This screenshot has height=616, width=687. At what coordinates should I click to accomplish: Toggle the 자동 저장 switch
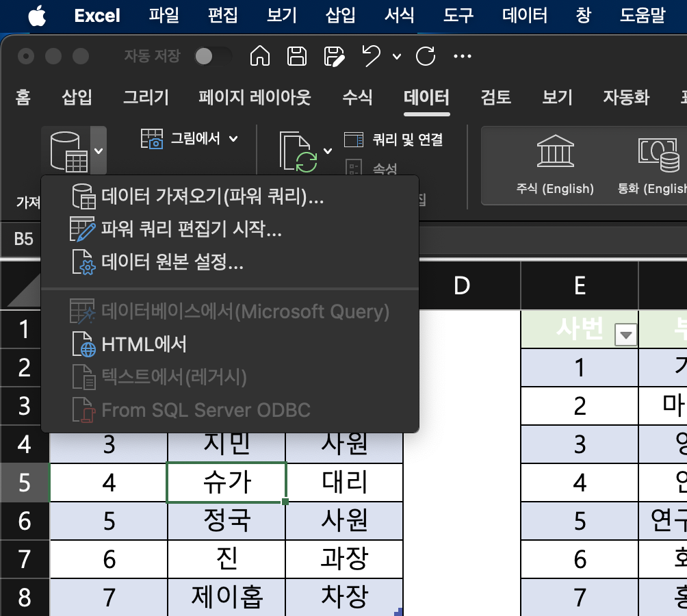click(213, 56)
